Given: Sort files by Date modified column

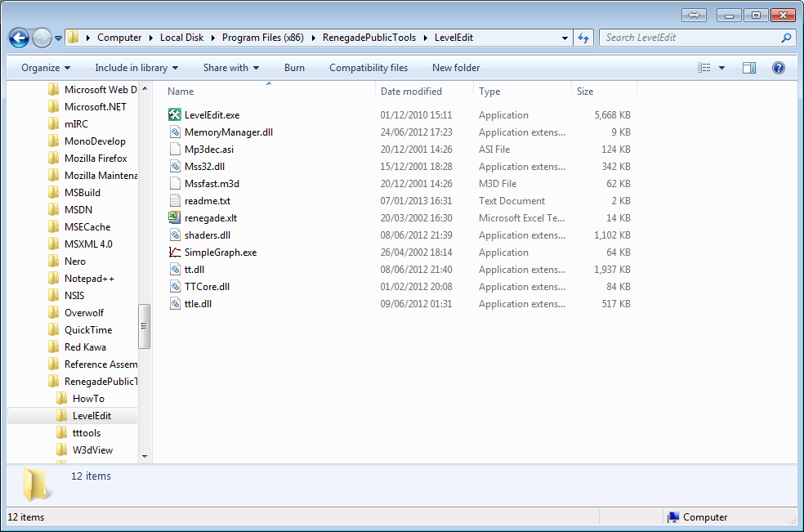Looking at the screenshot, I should (x=411, y=92).
